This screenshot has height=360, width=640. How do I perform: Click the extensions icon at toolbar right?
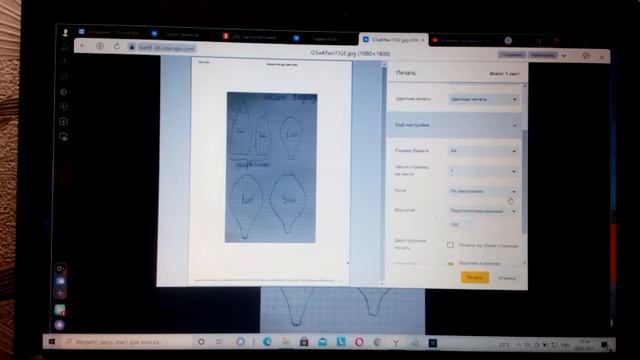pyautogui.click(x=586, y=56)
